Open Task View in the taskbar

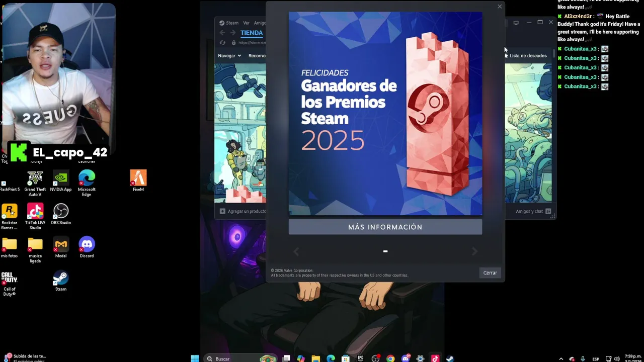(x=286, y=358)
